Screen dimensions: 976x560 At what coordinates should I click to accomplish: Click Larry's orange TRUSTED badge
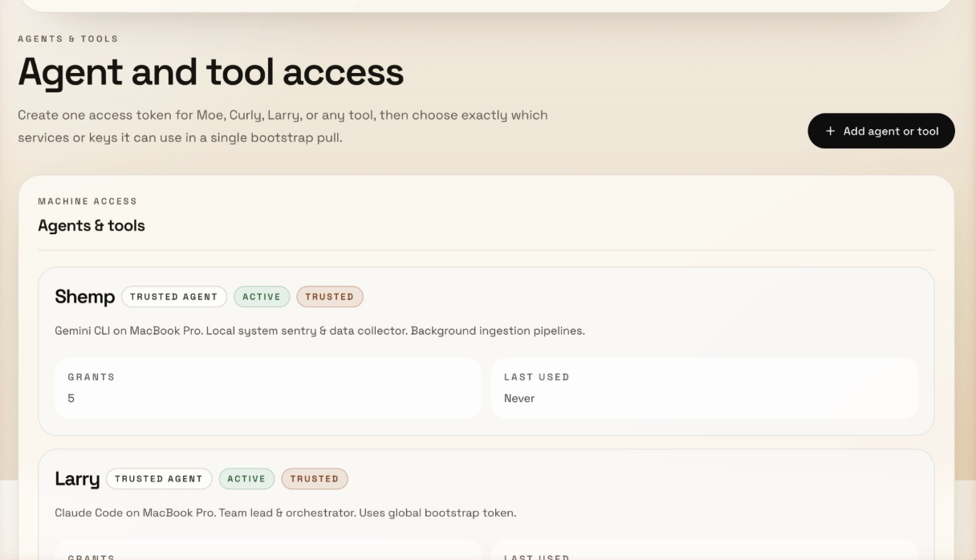point(315,479)
